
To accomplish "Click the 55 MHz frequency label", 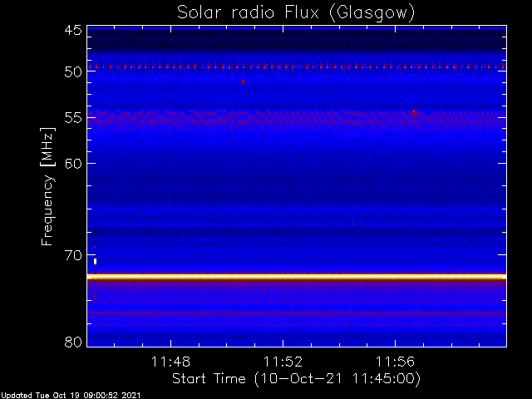I will click(73, 118).
